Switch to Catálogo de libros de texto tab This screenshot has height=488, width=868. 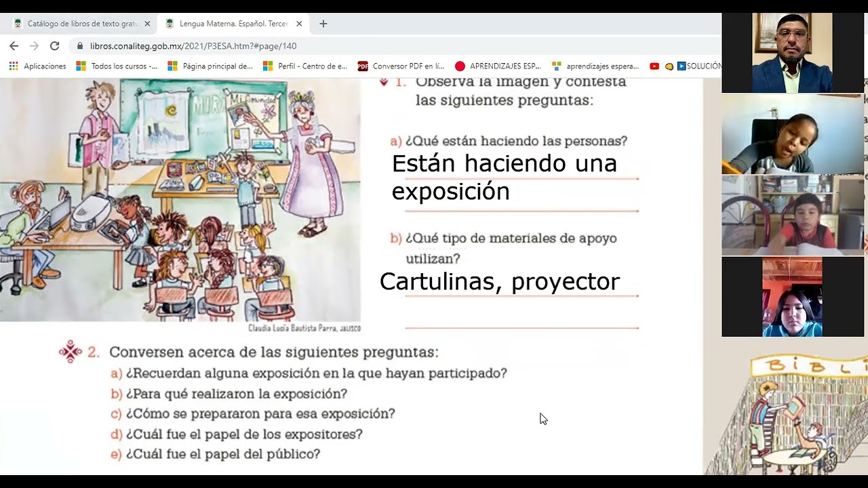(82, 24)
